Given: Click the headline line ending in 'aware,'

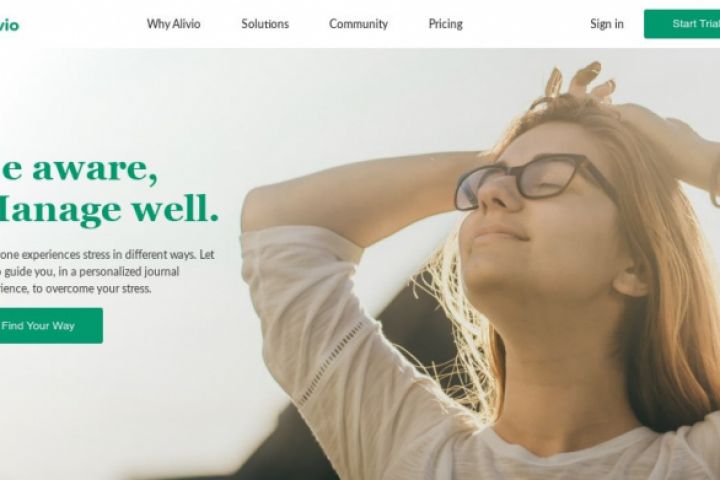Looking at the screenshot, I should [x=79, y=169].
